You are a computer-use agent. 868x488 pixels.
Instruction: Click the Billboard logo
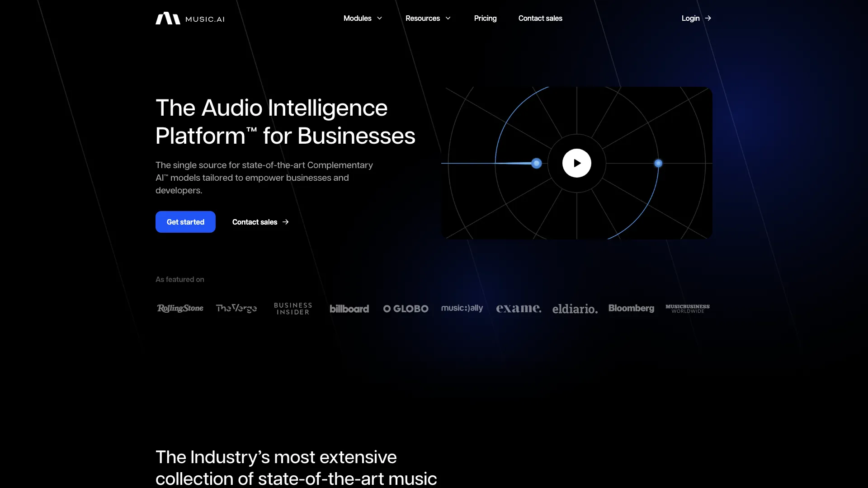(x=349, y=308)
